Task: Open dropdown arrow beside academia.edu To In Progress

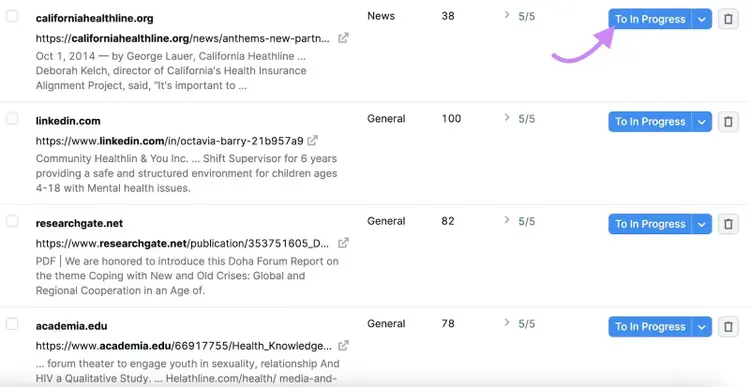Action: [702, 327]
